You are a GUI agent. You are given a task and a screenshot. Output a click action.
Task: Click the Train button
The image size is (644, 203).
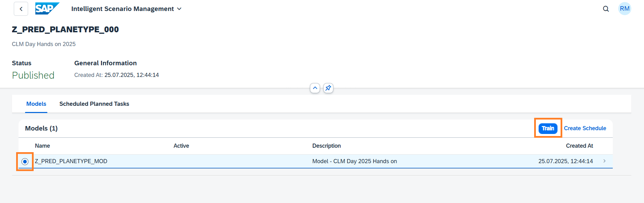pos(548,128)
